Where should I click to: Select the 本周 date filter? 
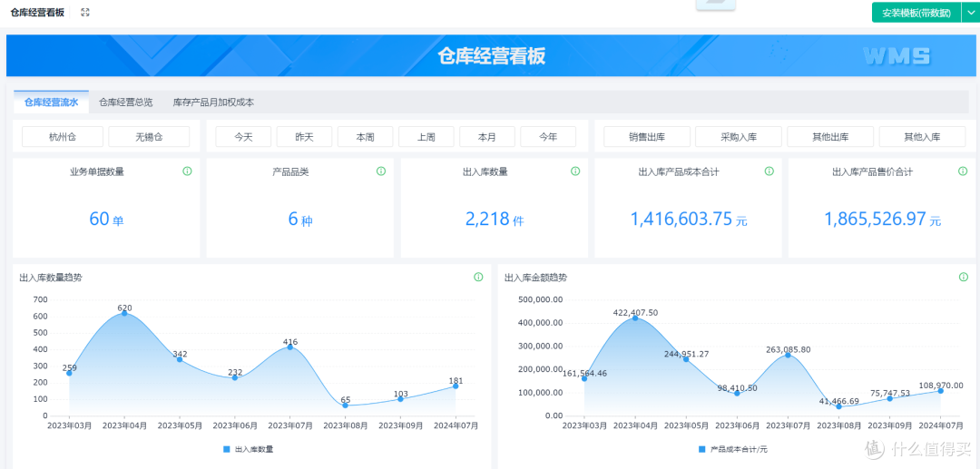[x=365, y=137]
